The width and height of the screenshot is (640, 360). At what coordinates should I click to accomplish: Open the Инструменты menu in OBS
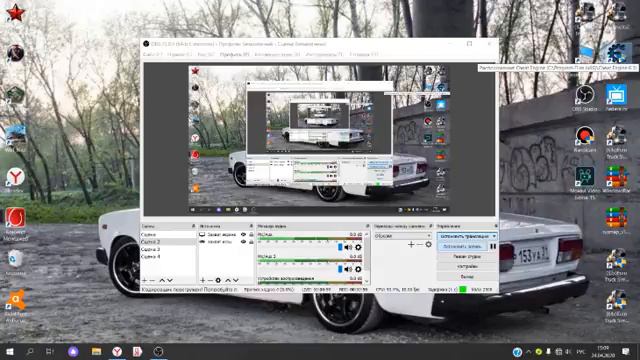324,54
